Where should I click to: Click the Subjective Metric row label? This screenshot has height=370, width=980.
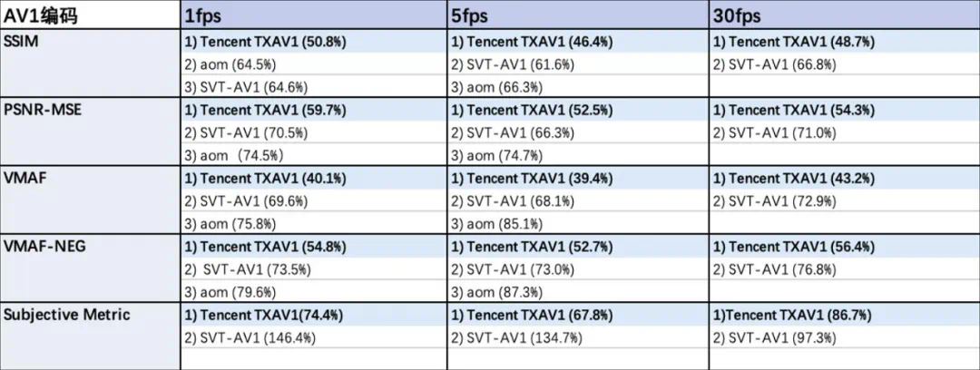66,315
